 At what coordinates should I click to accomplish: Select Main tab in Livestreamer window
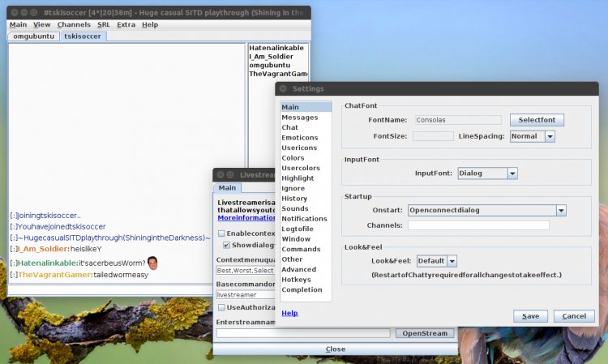227,188
